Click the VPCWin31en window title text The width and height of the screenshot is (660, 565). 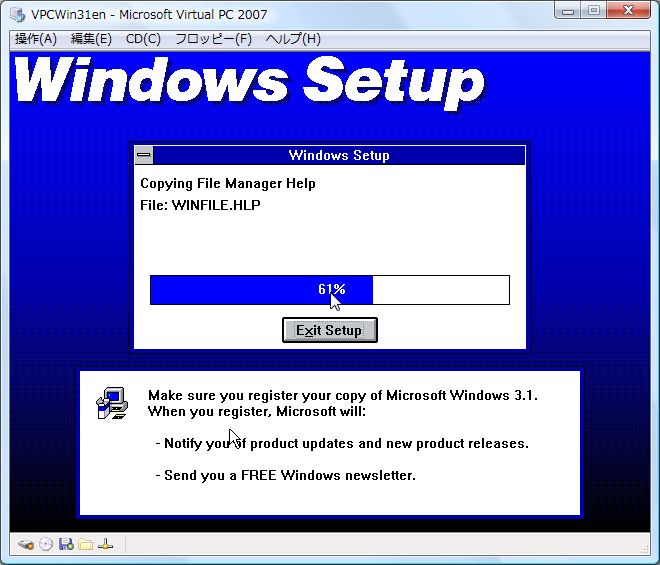[x=149, y=14]
